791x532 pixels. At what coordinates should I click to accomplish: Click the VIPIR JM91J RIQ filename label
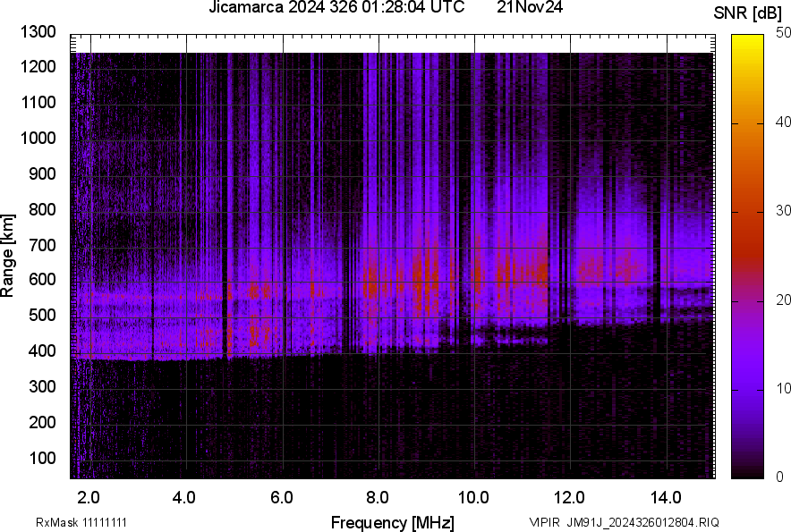point(624,522)
